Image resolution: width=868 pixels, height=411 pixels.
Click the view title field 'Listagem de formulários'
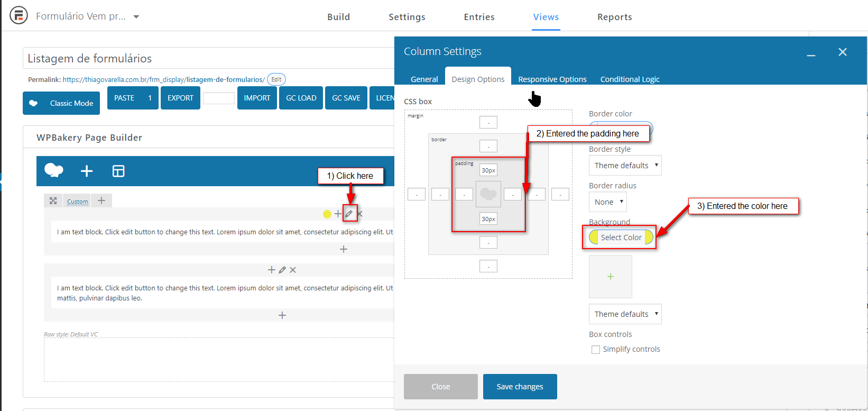(209, 58)
